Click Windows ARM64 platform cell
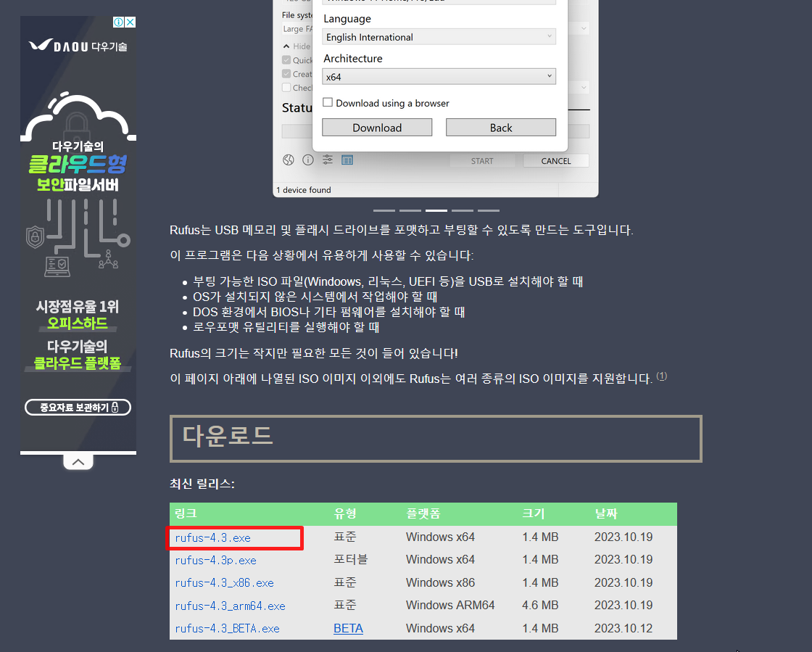Viewport: 812px width, 652px height. 450,606
